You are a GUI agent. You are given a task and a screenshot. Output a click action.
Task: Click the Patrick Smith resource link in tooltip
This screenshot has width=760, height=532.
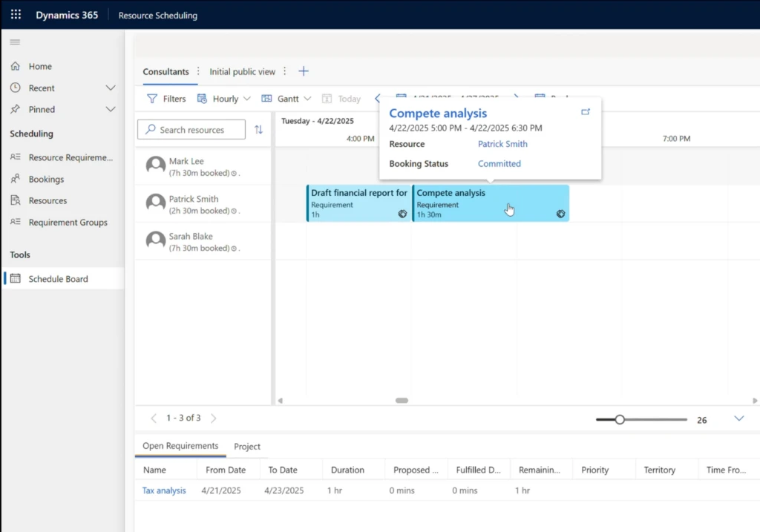pyautogui.click(x=502, y=144)
